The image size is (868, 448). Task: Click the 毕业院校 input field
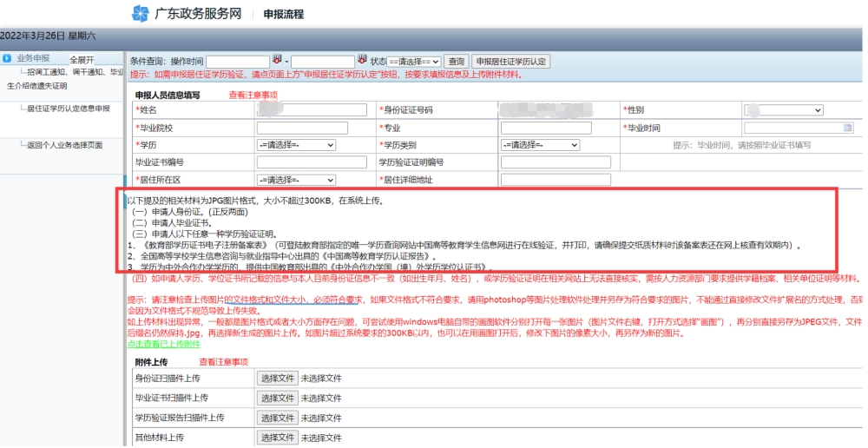click(302, 128)
